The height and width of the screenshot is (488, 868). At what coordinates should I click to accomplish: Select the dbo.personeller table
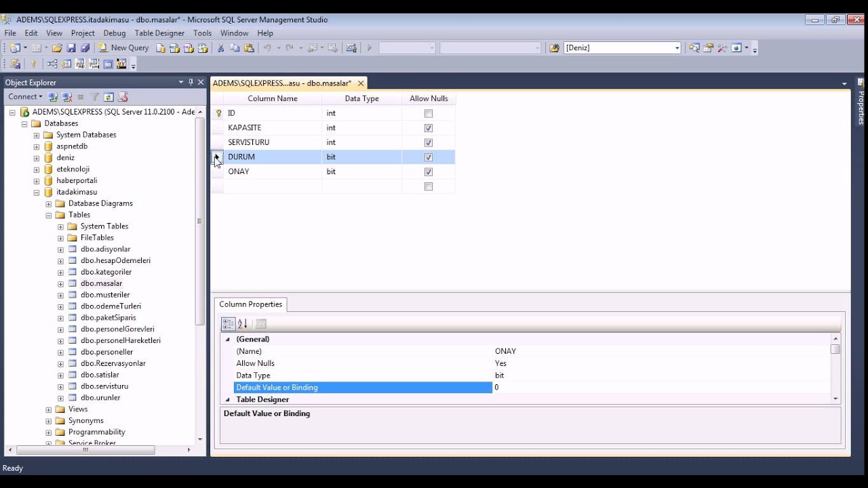(x=106, y=352)
